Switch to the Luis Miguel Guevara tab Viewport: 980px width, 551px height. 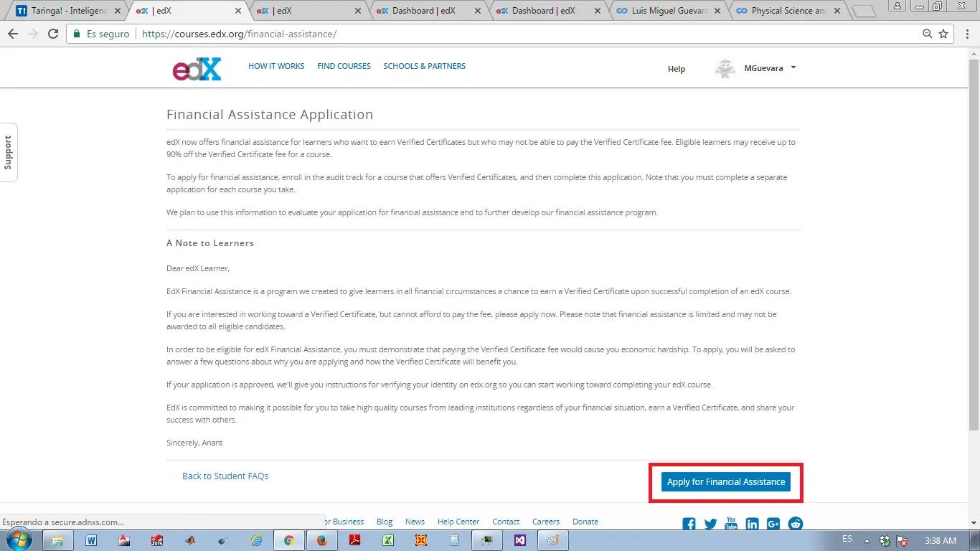pos(669,11)
